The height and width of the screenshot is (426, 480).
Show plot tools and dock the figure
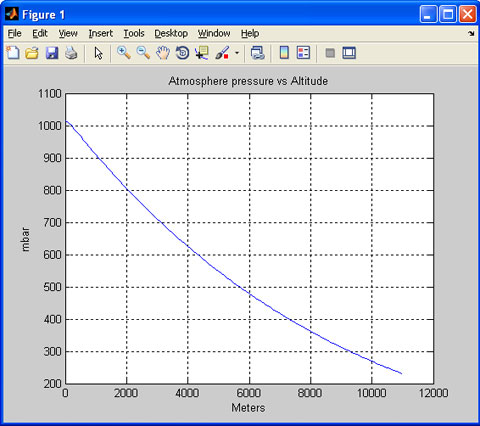349,53
